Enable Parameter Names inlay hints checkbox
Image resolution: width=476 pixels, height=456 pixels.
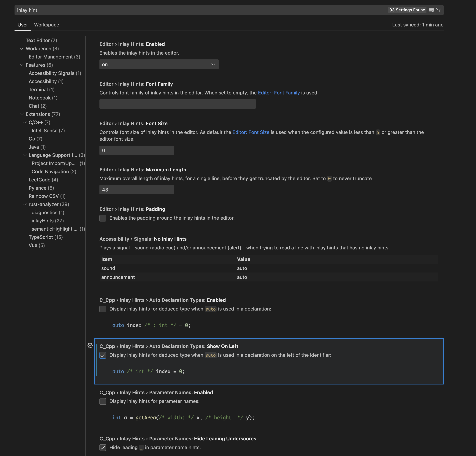pos(103,401)
